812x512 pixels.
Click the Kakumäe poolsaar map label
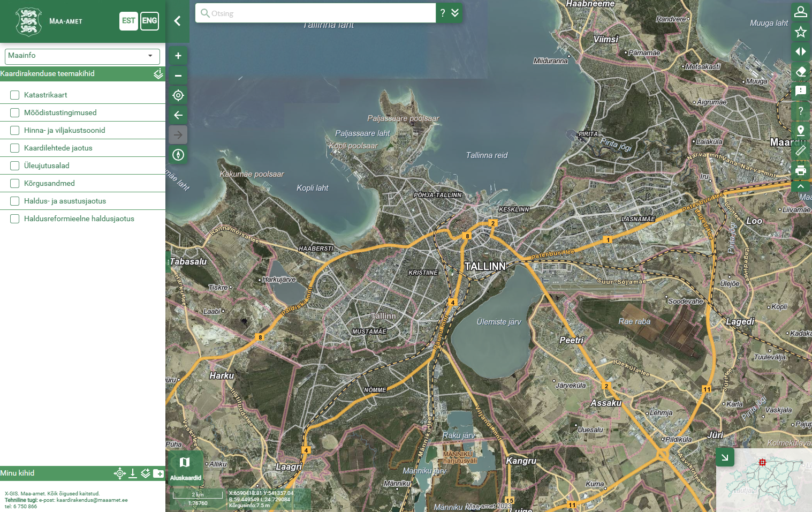point(252,174)
